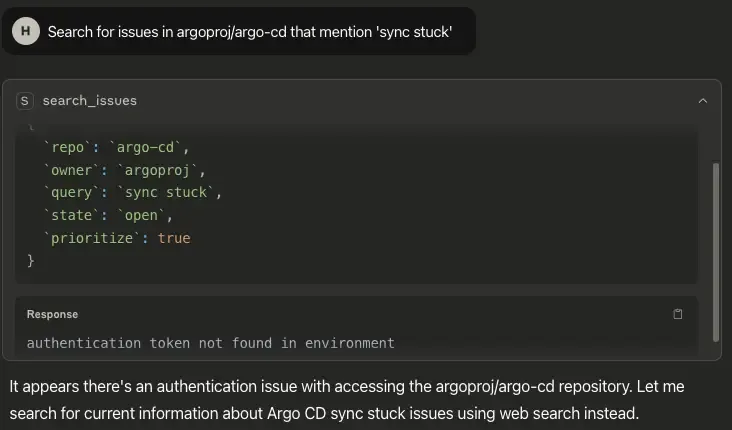Collapse the search_issues tool panel chevron
This screenshot has height=430, width=732.
point(703,101)
